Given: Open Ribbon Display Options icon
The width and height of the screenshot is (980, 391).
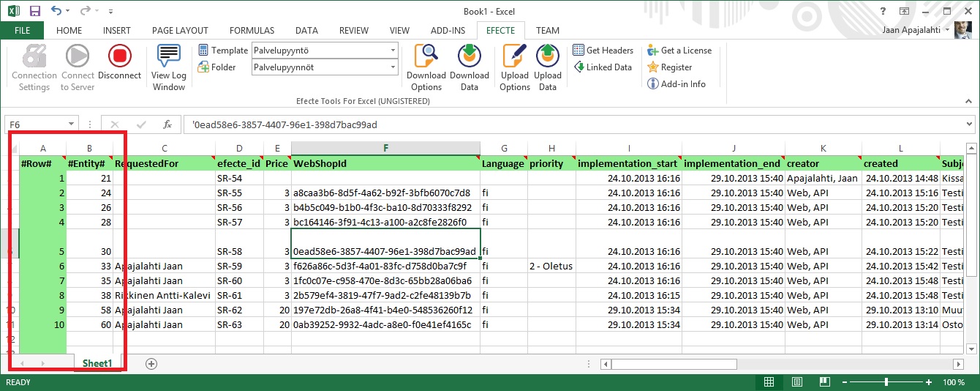Looking at the screenshot, I should [905, 11].
